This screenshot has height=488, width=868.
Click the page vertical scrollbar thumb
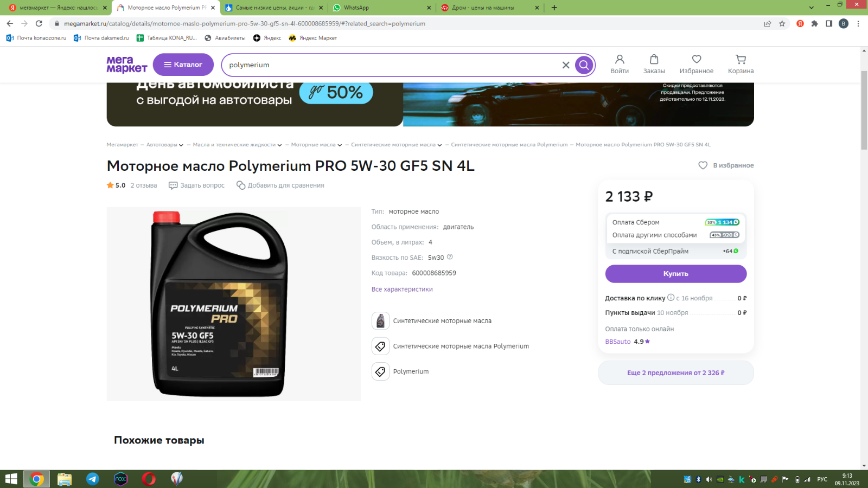[864, 110]
